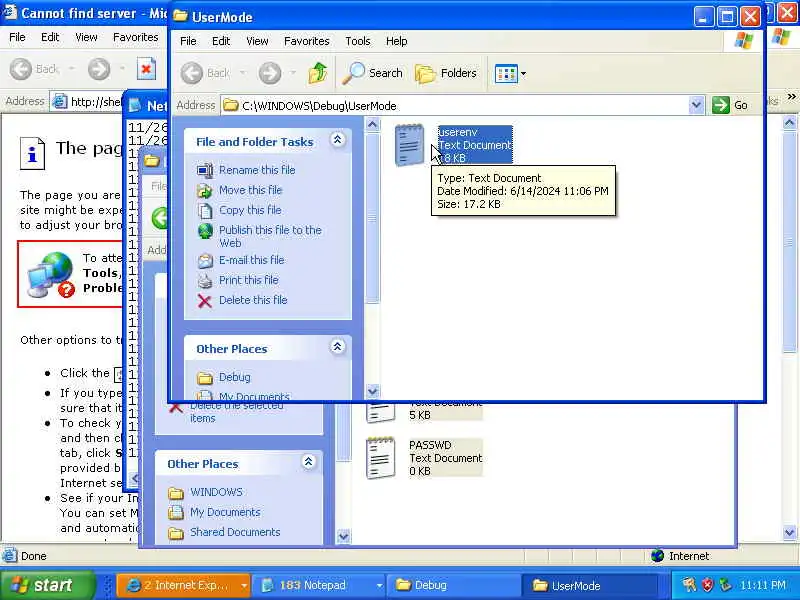Click the Stop icon in Internet Explorer toolbar
Viewport: 800px width, 600px height.
146,69
